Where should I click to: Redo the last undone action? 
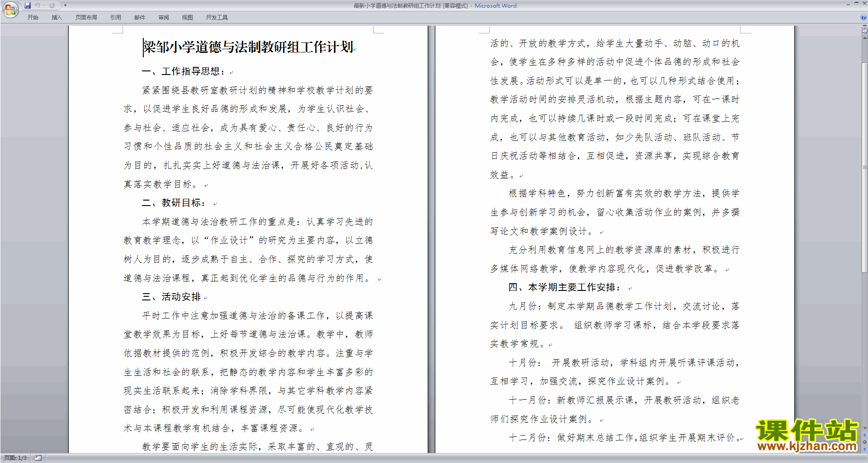point(52,5)
